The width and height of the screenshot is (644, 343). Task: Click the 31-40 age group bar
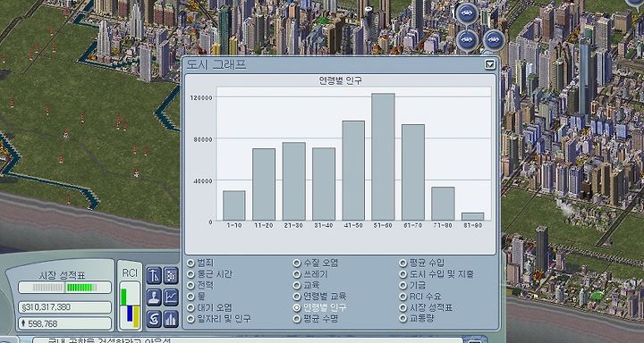(x=324, y=184)
